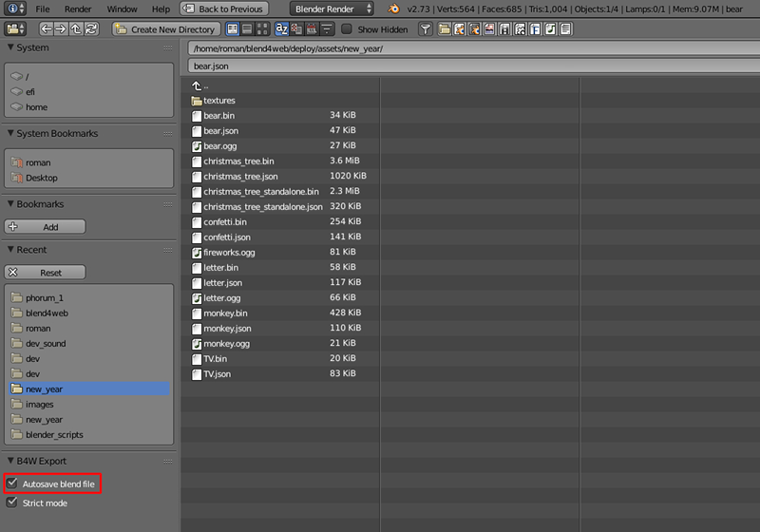Toggle font file filter icon
Screen dimensions: 760x532
536,29
